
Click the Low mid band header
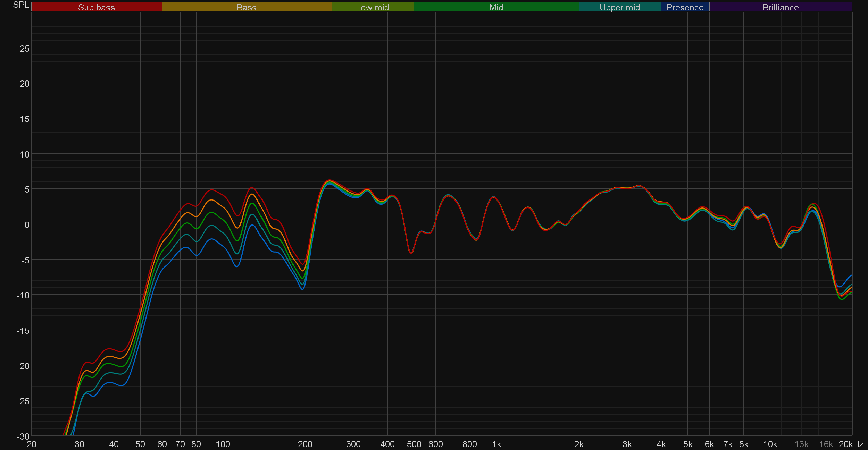point(372,7)
